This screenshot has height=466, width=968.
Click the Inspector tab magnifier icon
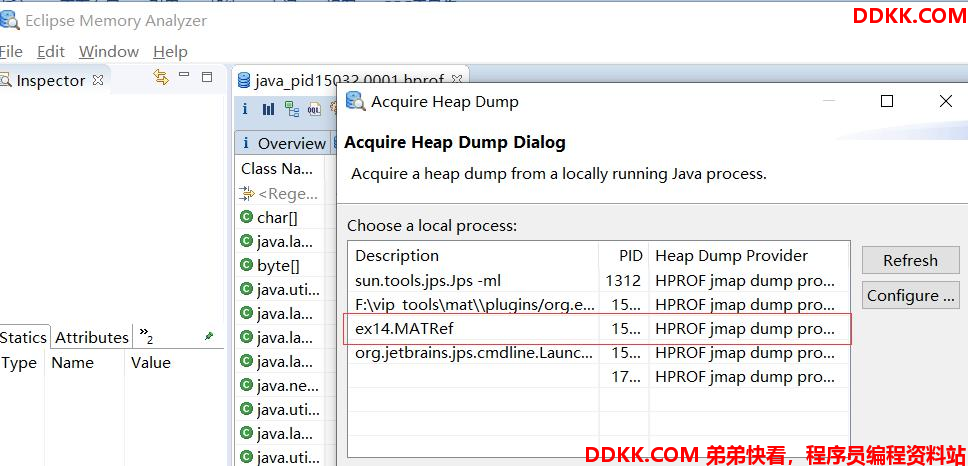click(6, 80)
